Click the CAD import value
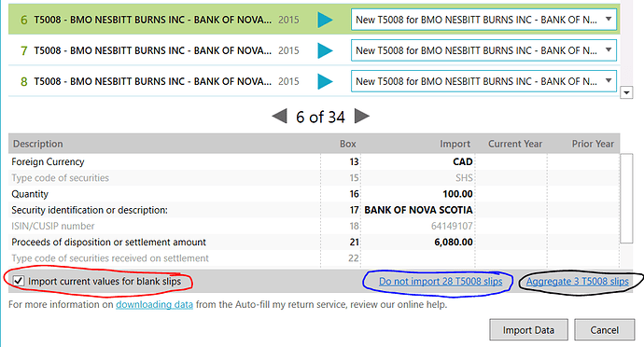This screenshot has width=644, height=347. click(462, 161)
